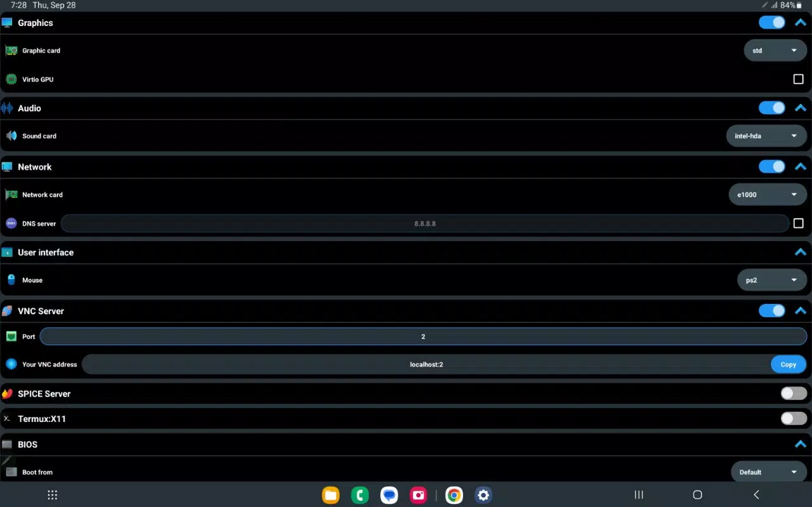Image resolution: width=812 pixels, height=507 pixels.
Task: Click the battery percentage in status bar
Action: (788, 5)
